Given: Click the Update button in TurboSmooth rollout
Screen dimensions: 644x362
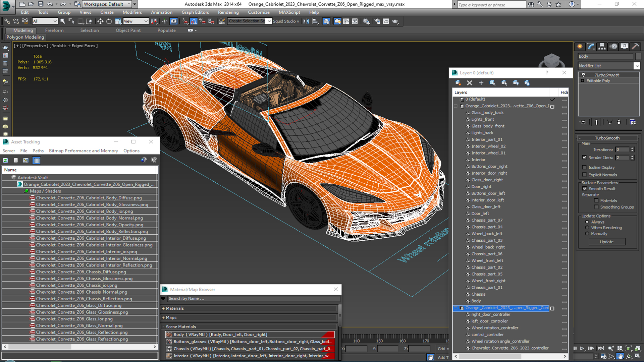Looking at the screenshot, I should [607, 242].
